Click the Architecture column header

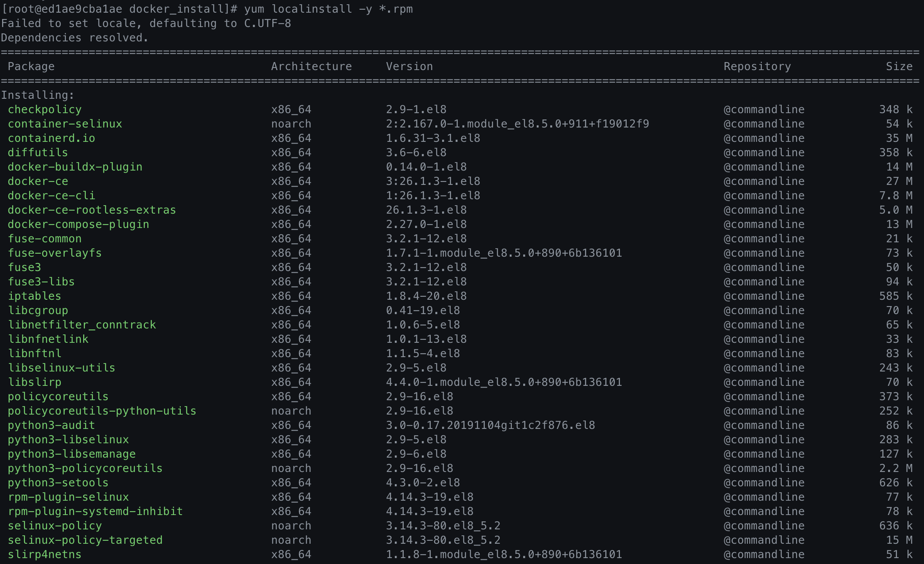click(312, 66)
